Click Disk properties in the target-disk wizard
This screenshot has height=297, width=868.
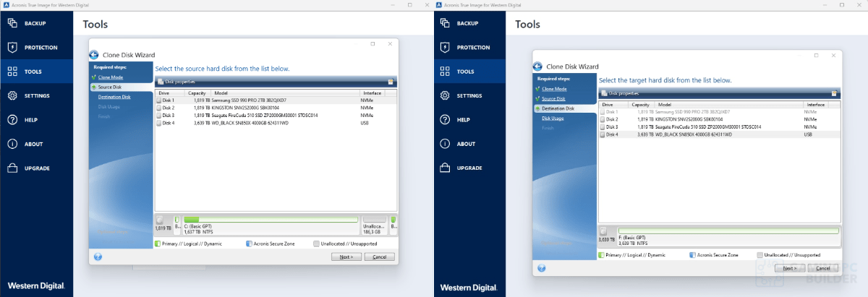620,93
